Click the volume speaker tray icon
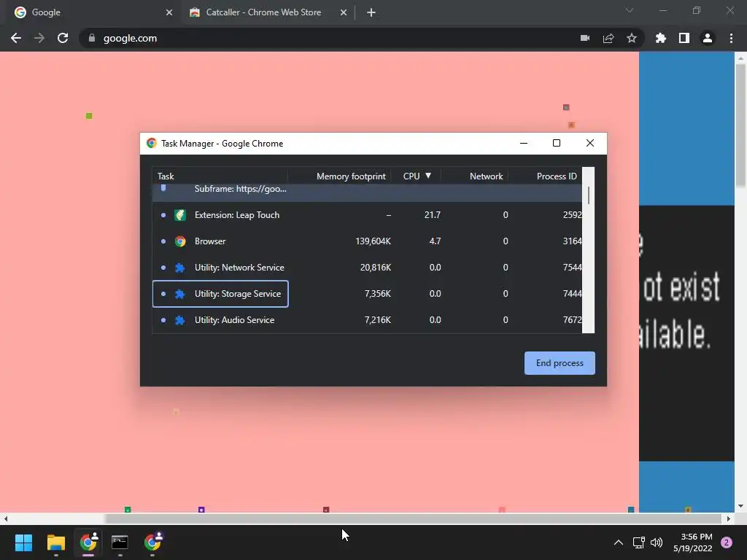 tap(657, 542)
